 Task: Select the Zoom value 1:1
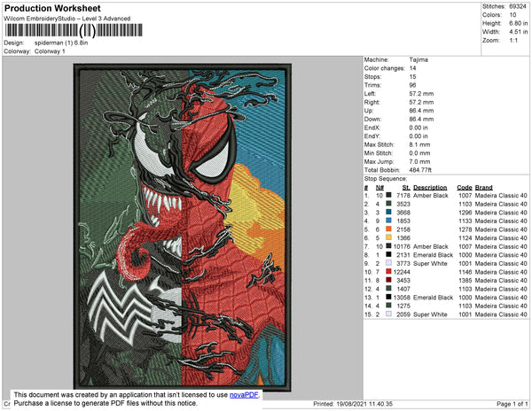tap(513, 41)
